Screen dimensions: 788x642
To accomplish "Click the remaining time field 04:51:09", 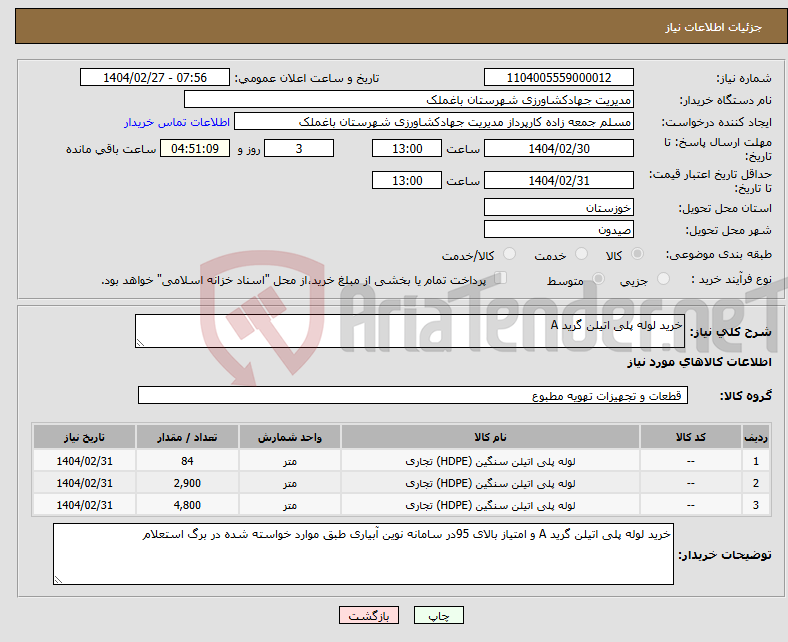I will point(194,149).
